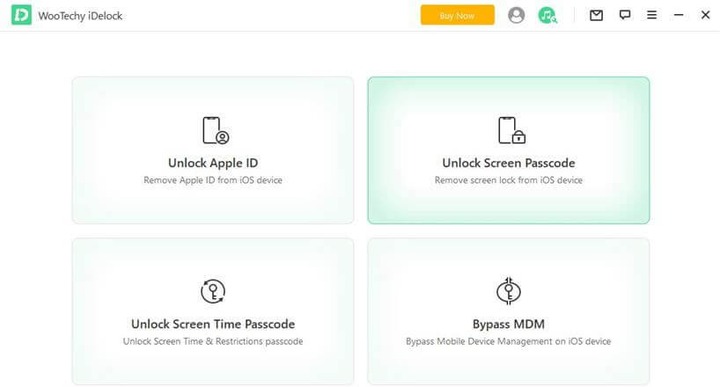This screenshot has height=387, width=720.
Task: Click the WooTechy iDelock logo icon
Action: coord(21,15)
